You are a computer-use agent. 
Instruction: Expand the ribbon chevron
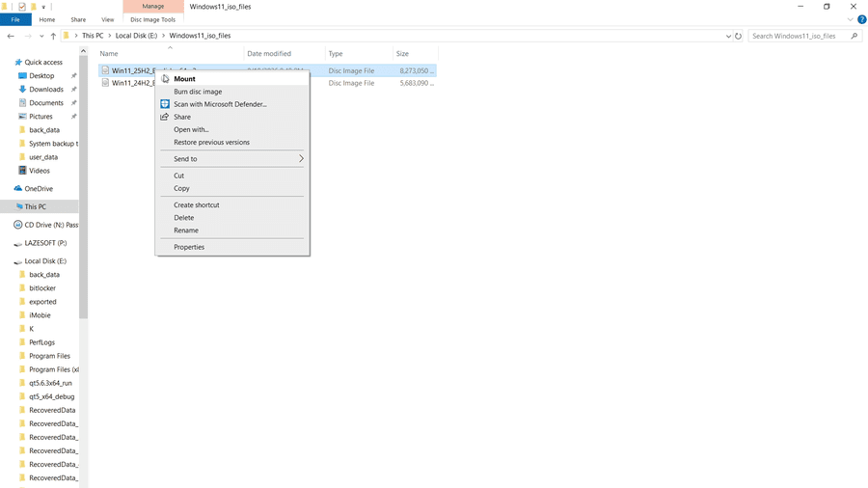851,19
